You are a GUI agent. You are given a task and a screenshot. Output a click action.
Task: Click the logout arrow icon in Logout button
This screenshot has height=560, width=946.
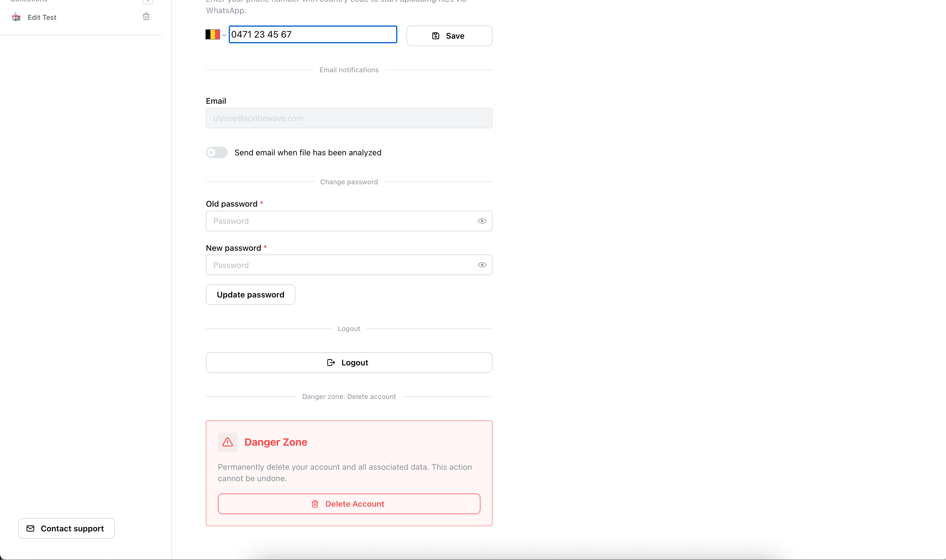[x=331, y=362]
